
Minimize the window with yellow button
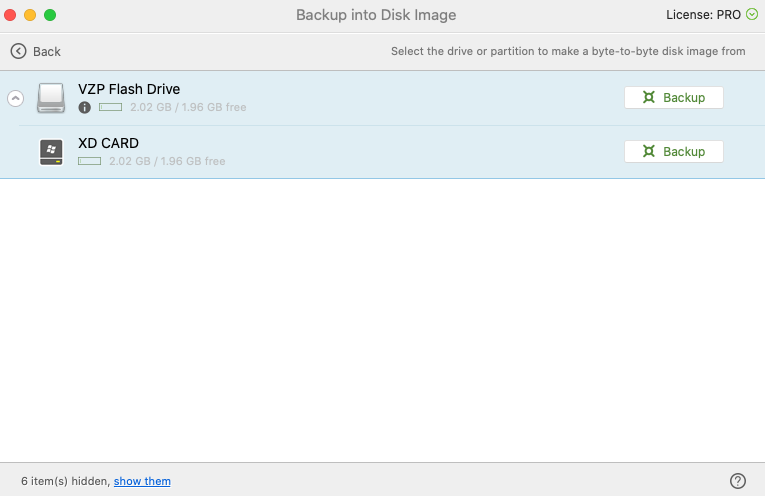click(30, 15)
